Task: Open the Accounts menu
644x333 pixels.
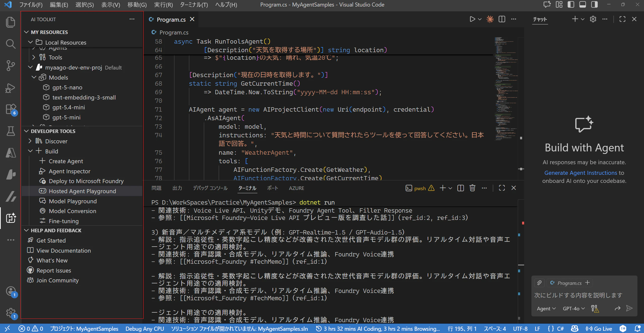Action: pyautogui.click(x=10, y=291)
